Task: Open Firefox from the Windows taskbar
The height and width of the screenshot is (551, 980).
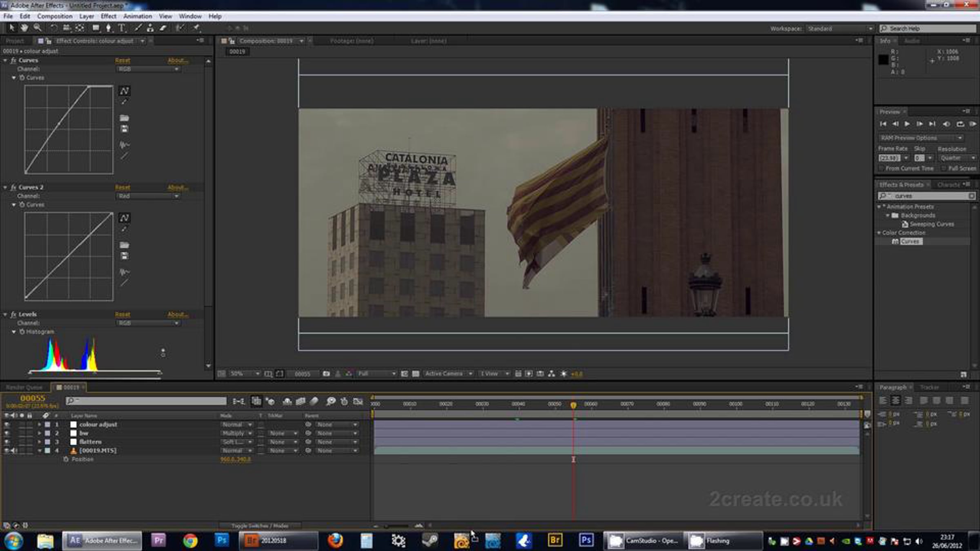Action: point(335,540)
